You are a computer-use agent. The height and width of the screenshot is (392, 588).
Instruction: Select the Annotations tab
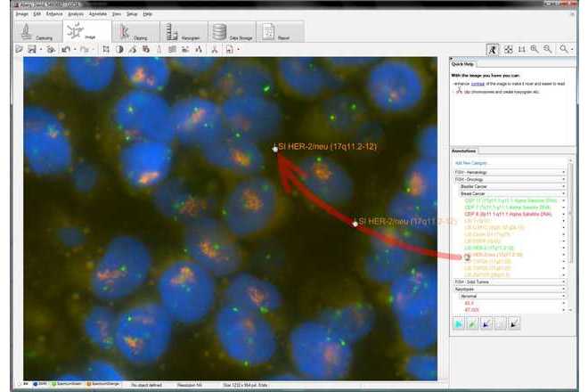pyautogui.click(x=464, y=151)
